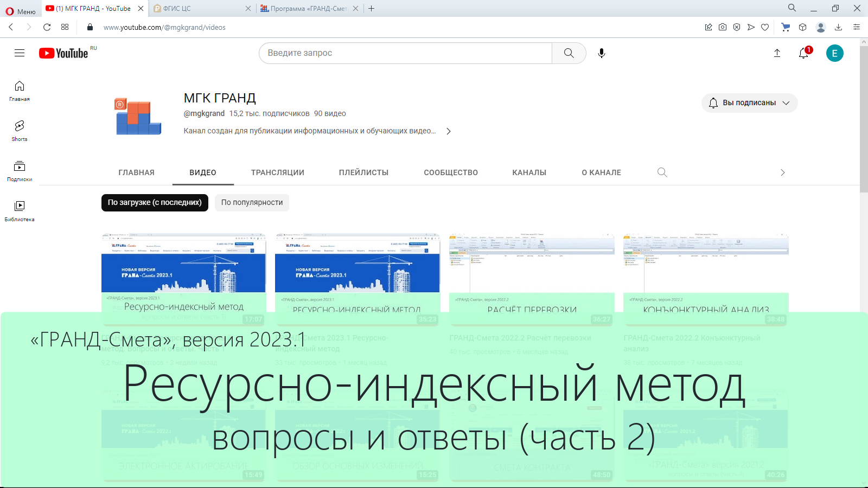Reload the current page
The width and height of the screenshot is (868, 488).
[47, 27]
